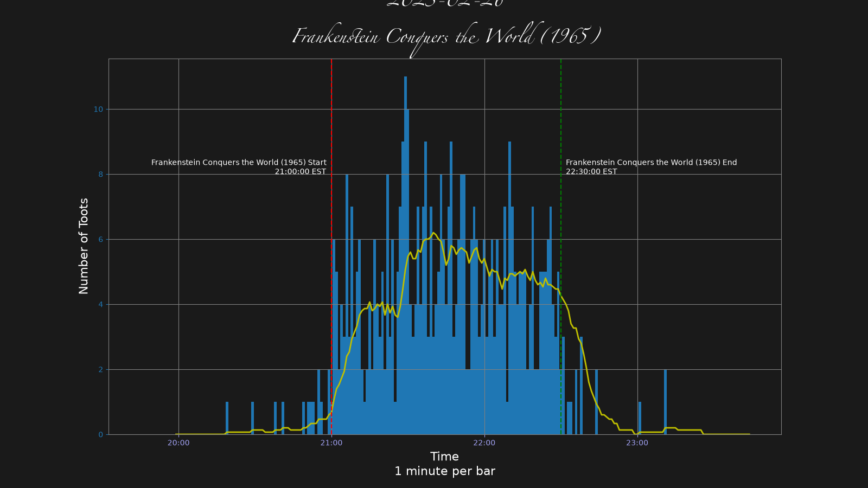Select the 20:00 x-axis tick label
Image resolution: width=868 pixels, height=488 pixels.
pos(178,443)
